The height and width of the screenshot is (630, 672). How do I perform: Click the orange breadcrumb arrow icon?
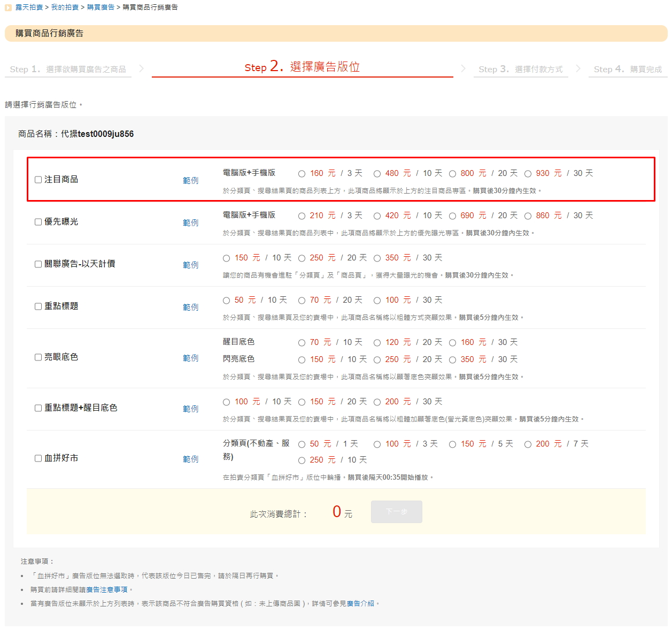point(8,7)
